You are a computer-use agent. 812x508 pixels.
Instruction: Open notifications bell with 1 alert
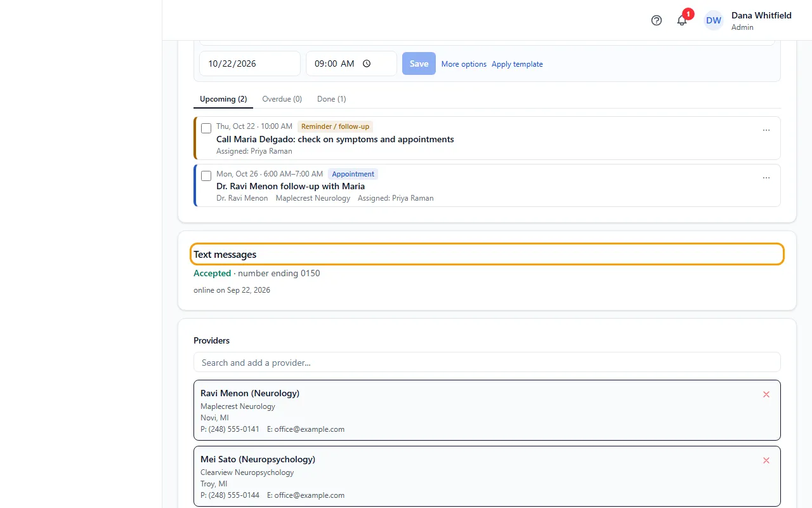click(682, 20)
